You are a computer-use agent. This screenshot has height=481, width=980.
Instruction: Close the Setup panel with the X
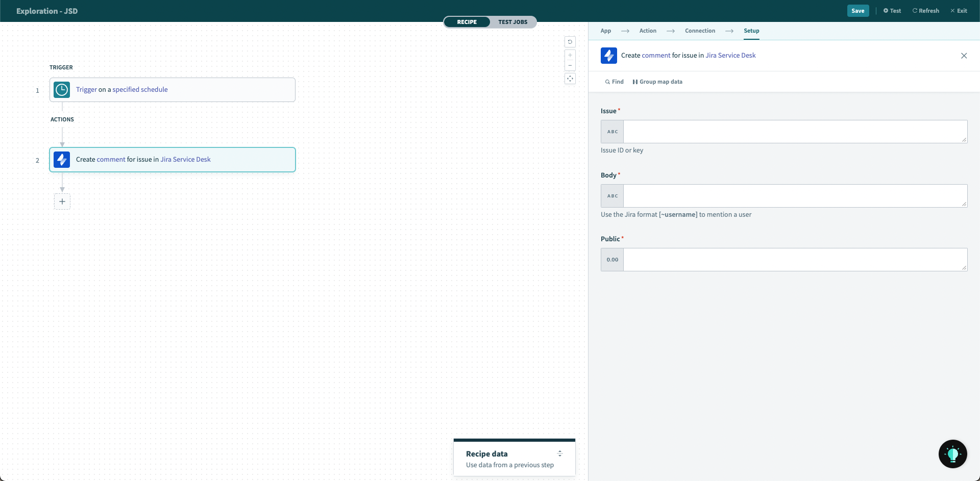click(x=964, y=56)
